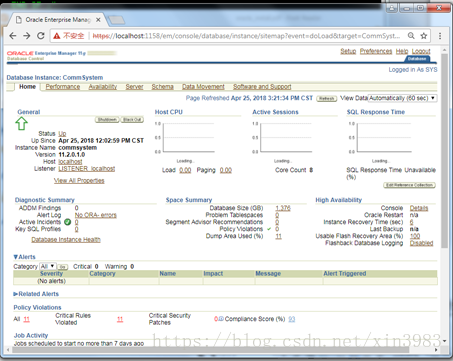Open the No ORA- errors alert log link
Viewport: 453px width, 361px height.
click(x=96, y=215)
